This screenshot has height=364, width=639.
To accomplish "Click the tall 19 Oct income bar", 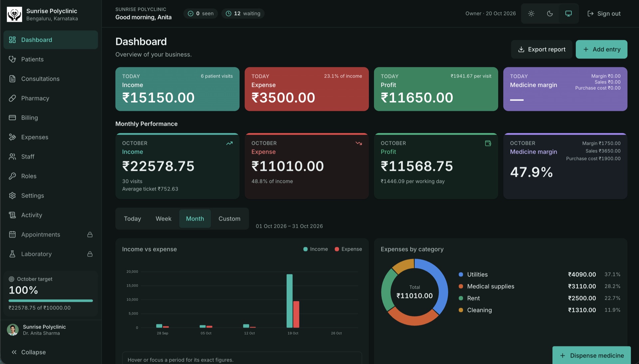I will (x=290, y=301).
